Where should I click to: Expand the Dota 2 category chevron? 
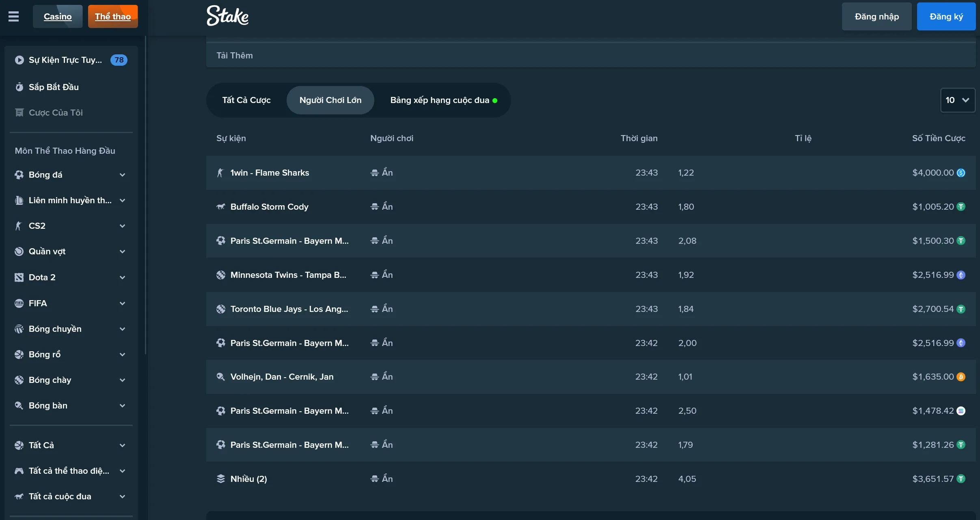[122, 277]
